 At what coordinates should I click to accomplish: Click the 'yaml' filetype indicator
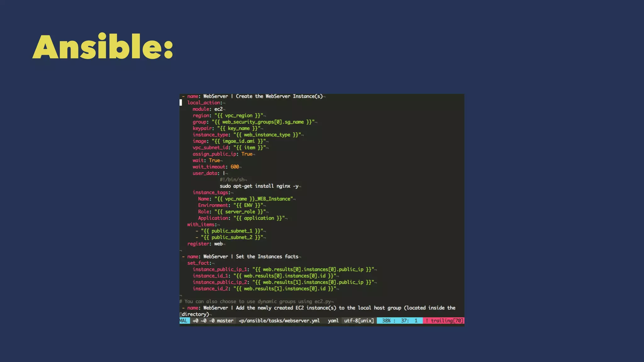[333, 321]
